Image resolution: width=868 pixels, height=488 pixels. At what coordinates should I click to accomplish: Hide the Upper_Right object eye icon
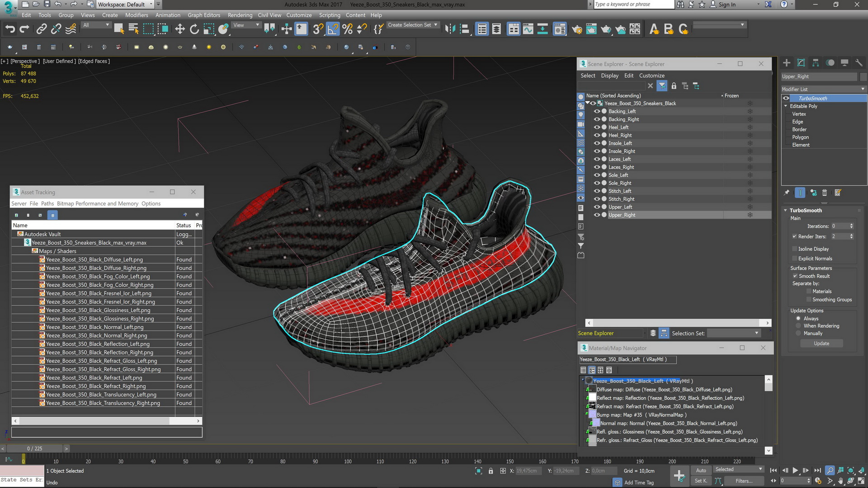coord(597,215)
